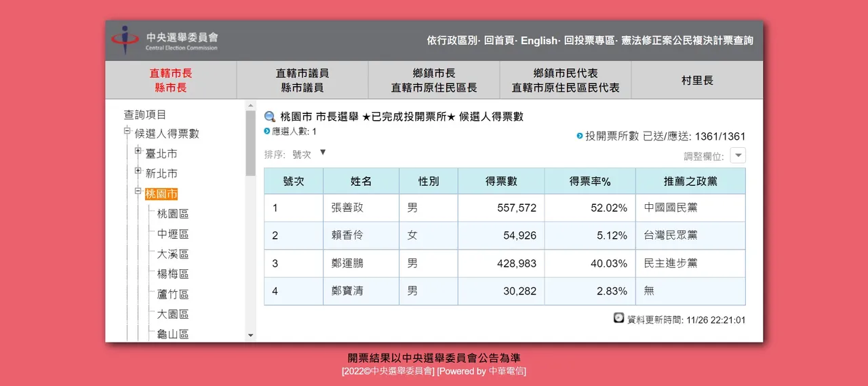Click candidate name 賴香伶
The image size is (868, 386).
point(347,235)
